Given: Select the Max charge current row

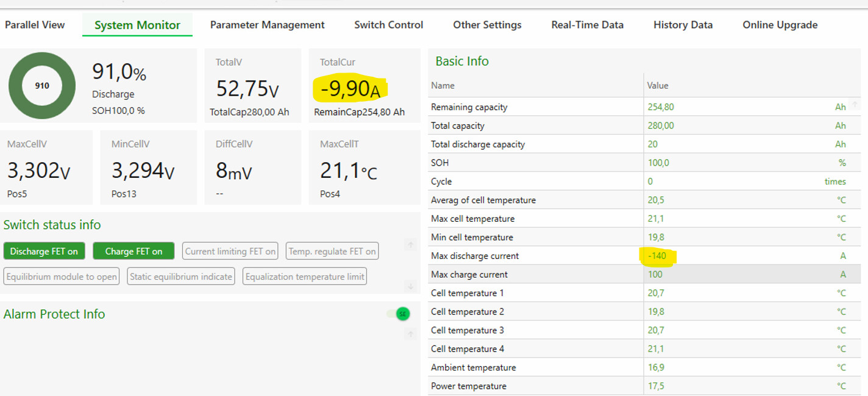Looking at the screenshot, I should [536, 274].
